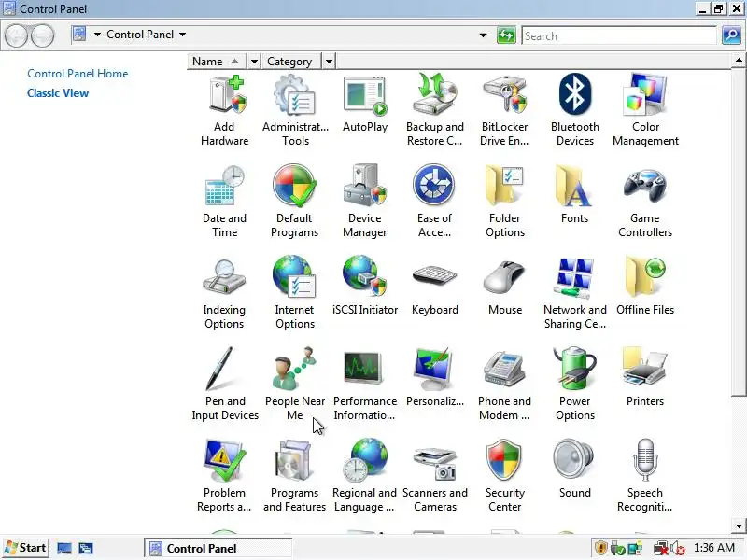The height and width of the screenshot is (560, 747).
Task: Open Backup and Restore Center
Action: 434,111
